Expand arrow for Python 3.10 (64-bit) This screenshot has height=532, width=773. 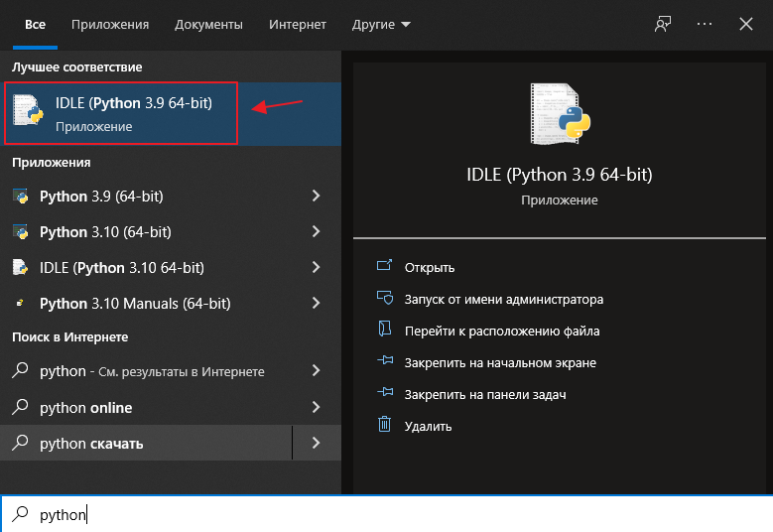pos(316,231)
